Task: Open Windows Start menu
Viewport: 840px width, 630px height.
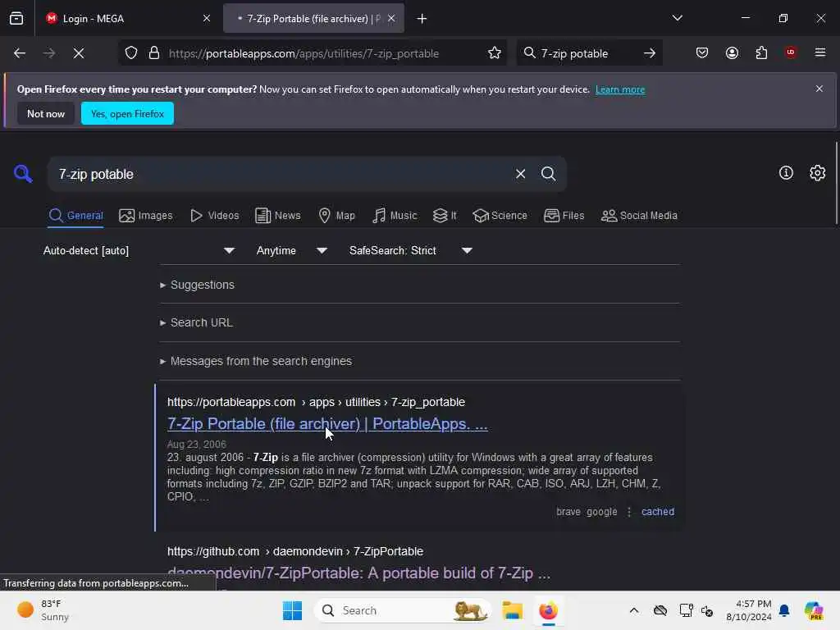Action: 293,610
